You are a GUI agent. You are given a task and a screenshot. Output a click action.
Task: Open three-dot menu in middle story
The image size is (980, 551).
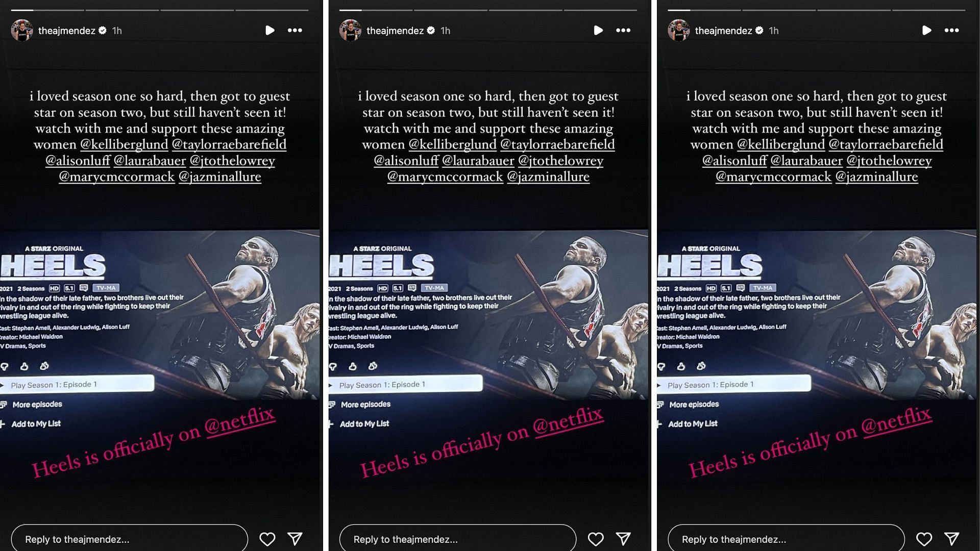(623, 31)
